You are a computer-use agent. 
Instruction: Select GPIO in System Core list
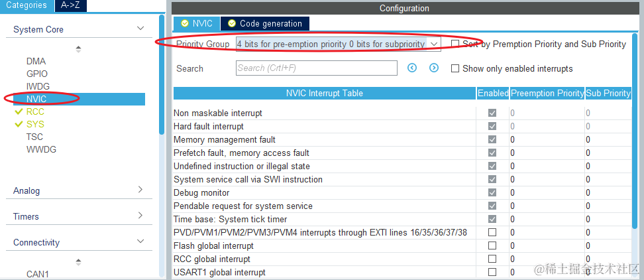click(x=37, y=74)
